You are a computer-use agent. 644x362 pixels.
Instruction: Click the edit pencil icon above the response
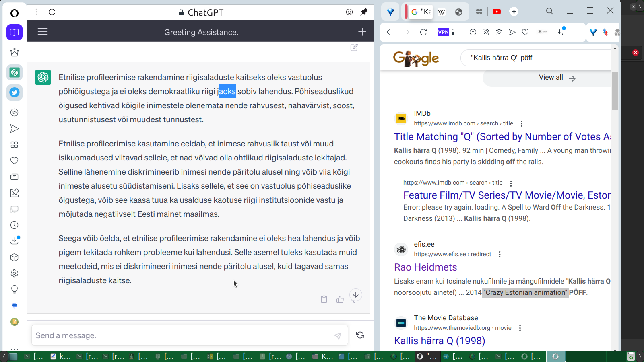[354, 47]
